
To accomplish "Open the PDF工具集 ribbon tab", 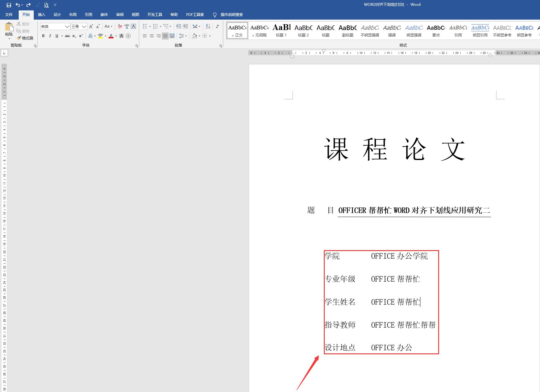I will point(195,14).
